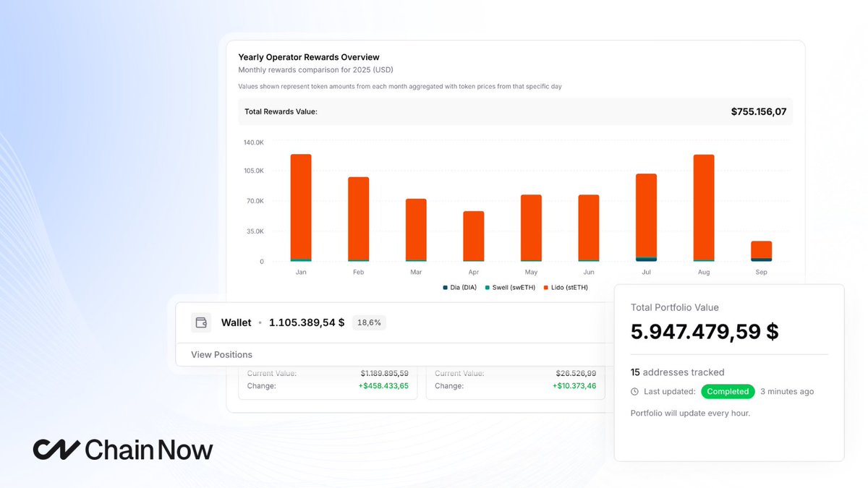Click the 3 minutes ago timestamp

(x=787, y=392)
